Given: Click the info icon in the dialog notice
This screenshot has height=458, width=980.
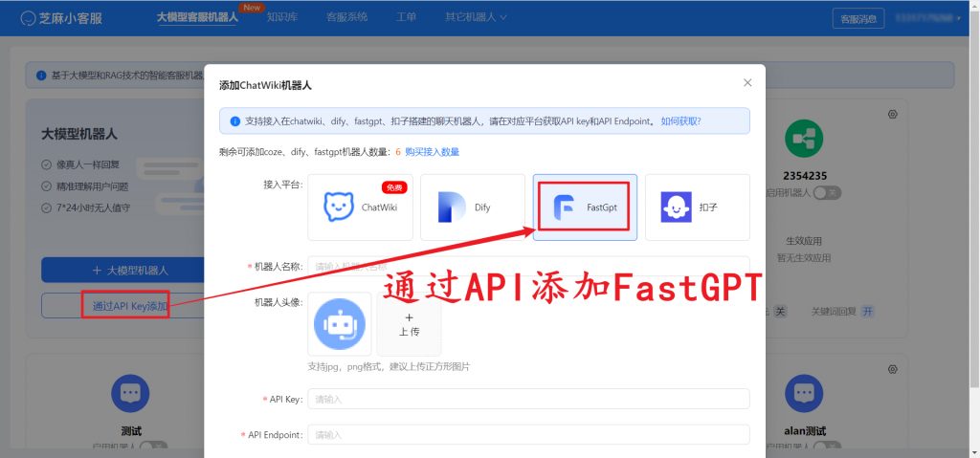Looking at the screenshot, I should point(235,121).
